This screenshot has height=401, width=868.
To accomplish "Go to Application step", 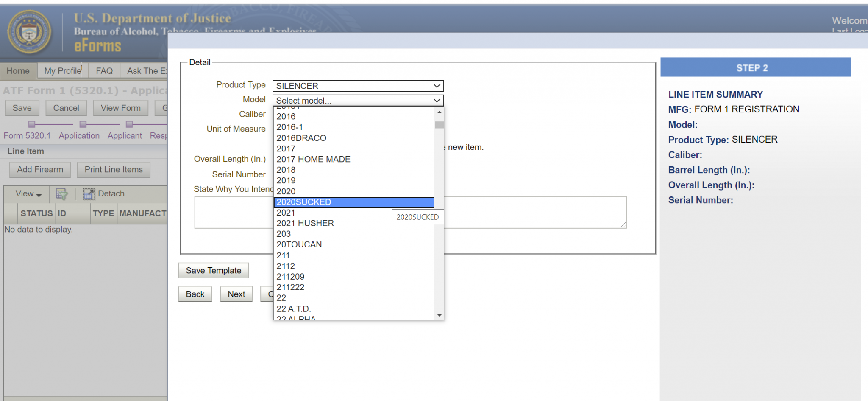I will click(x=79, y=136).
